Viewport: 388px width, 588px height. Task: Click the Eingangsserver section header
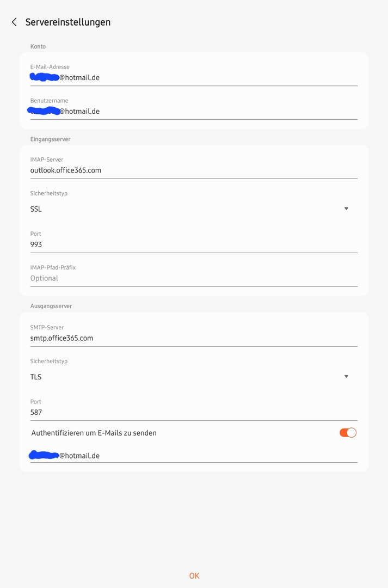[x=51, y=139]
